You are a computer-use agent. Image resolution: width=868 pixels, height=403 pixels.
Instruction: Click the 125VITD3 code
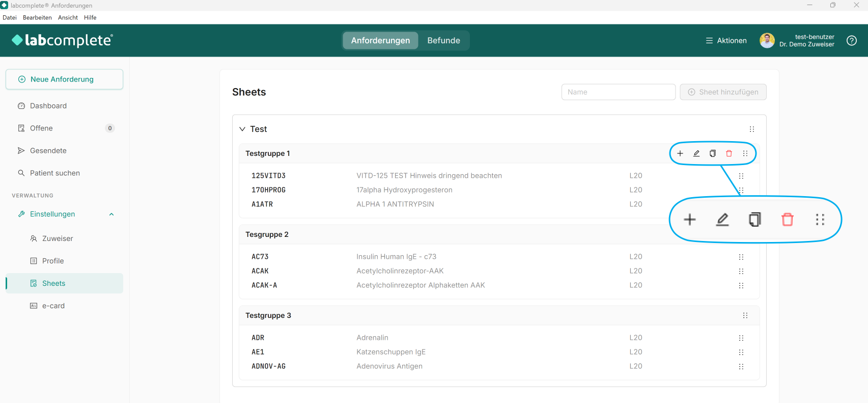point(268,176)
